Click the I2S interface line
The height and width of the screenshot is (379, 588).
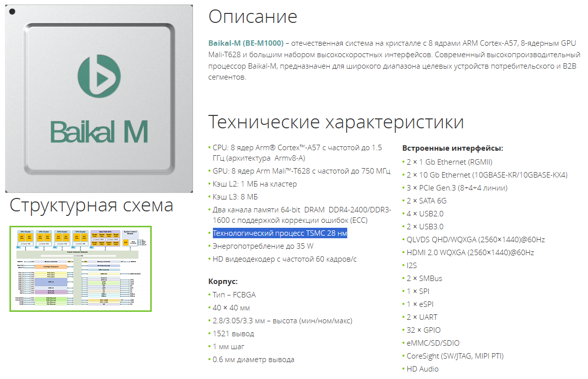[412, 266]
